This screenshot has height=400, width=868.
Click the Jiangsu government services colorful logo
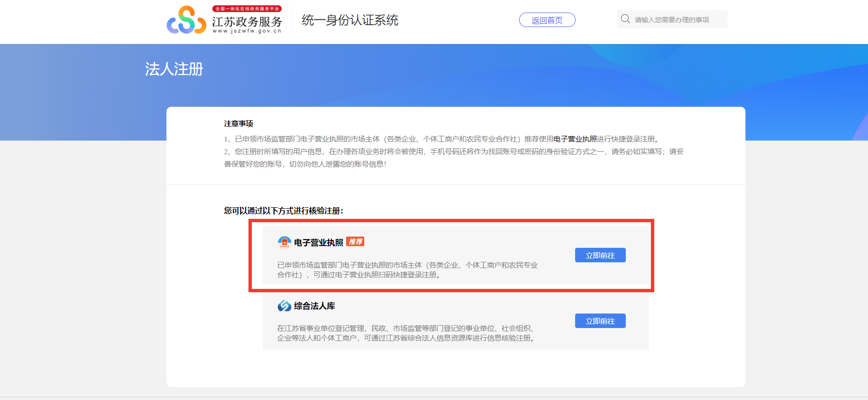tap(186, 20)
